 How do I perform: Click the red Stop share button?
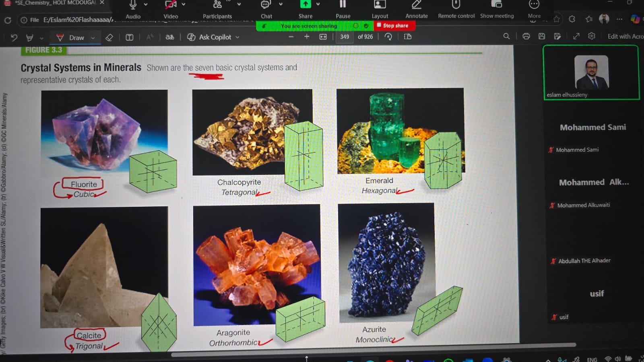[x=394, y=26]
